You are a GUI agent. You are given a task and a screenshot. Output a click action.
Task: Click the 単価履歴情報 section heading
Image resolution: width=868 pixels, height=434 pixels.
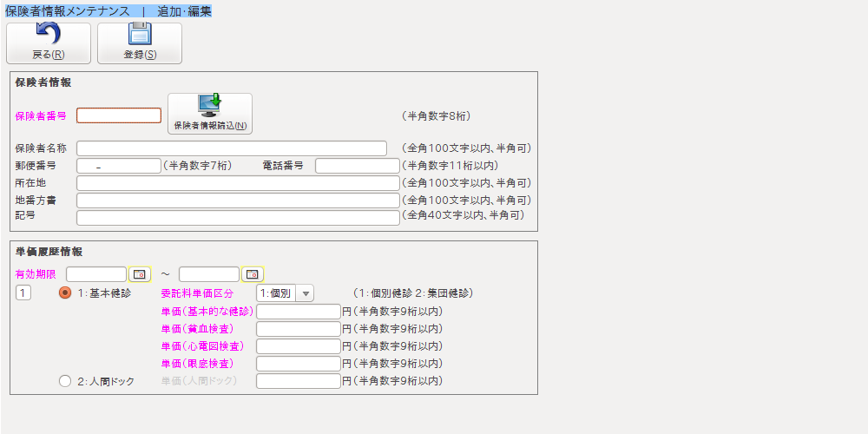pos(49,252)
